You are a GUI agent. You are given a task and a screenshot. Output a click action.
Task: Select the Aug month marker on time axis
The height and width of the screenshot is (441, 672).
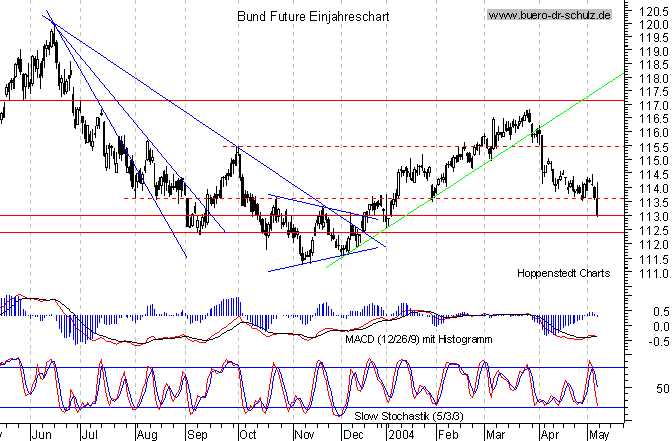[146, 434]
